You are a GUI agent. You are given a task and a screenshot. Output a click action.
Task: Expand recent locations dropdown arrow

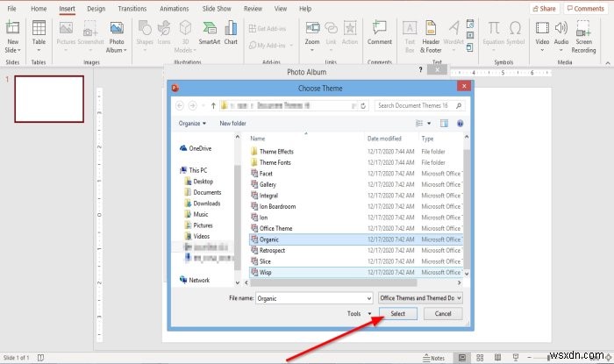point(203,105)
